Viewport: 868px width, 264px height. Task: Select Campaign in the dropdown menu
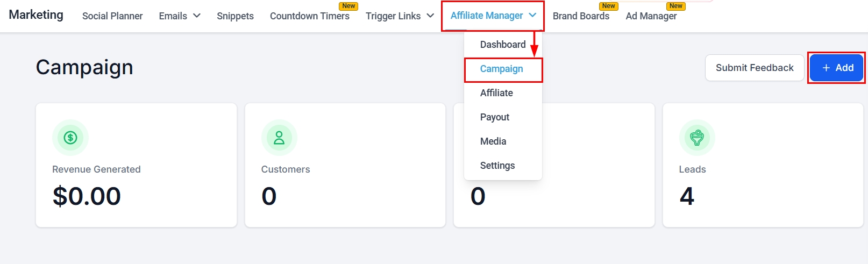point(502,69)
